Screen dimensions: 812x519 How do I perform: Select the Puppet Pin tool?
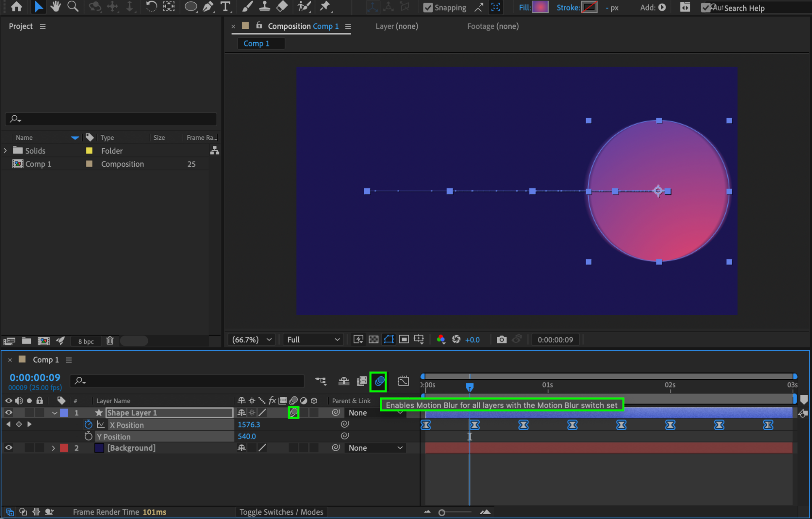tap(325, 6)
